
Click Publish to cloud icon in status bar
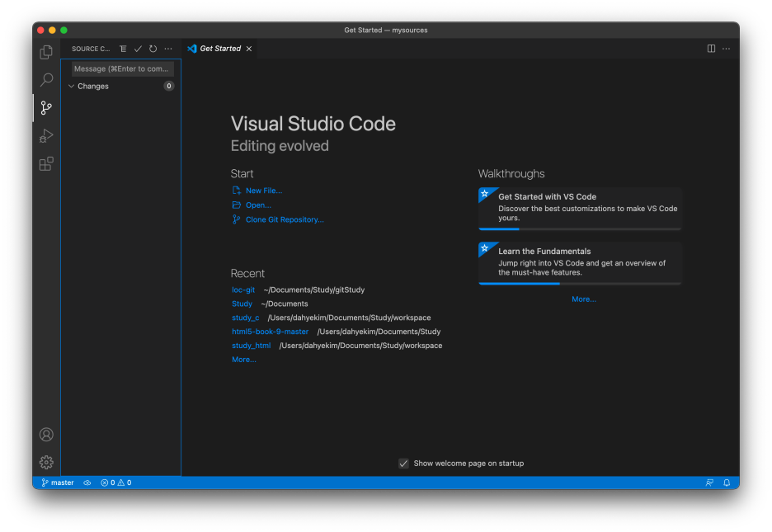(87, 483)
